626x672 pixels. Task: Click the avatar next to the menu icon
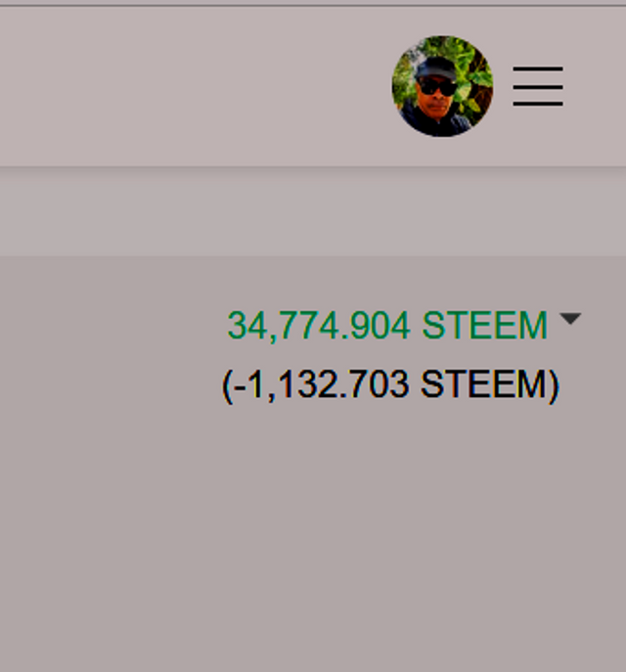tap(442, 86)
